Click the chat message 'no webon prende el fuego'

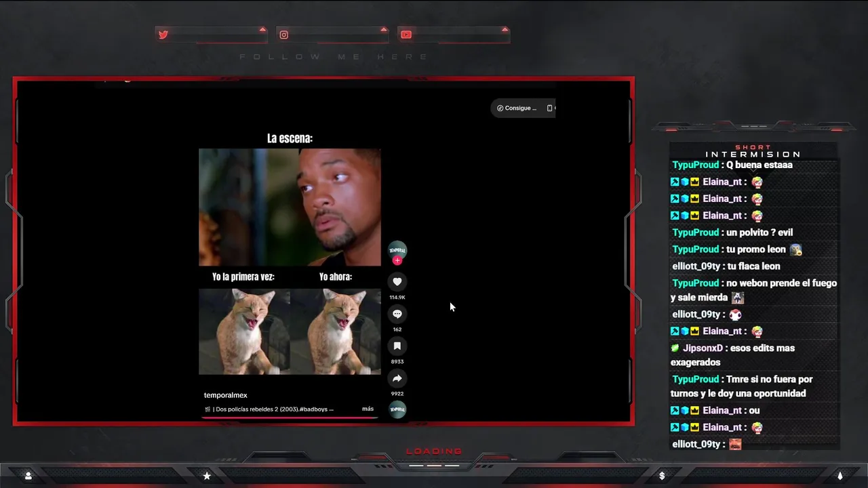click(782, 283)
